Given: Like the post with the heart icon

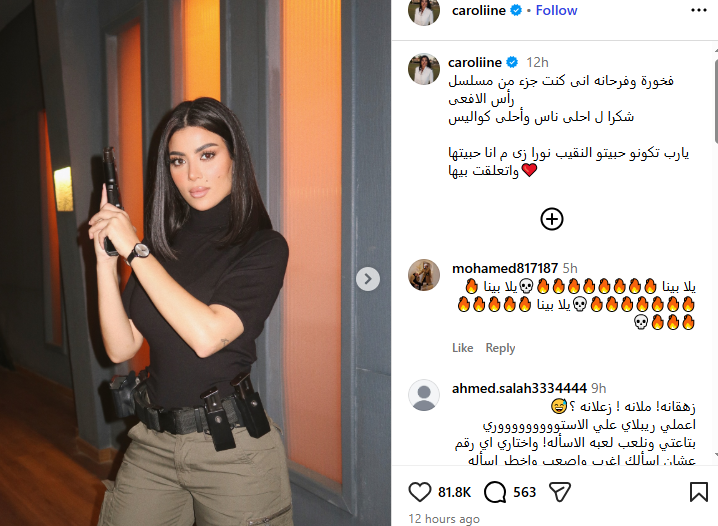Looking at the screenshot, I should [419, 492].
